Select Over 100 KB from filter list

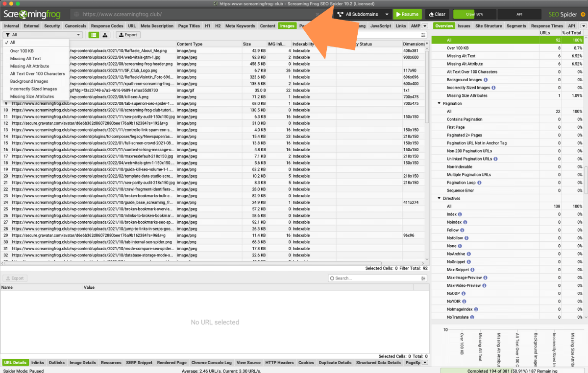pyautogui.click(x=22, y=51)
